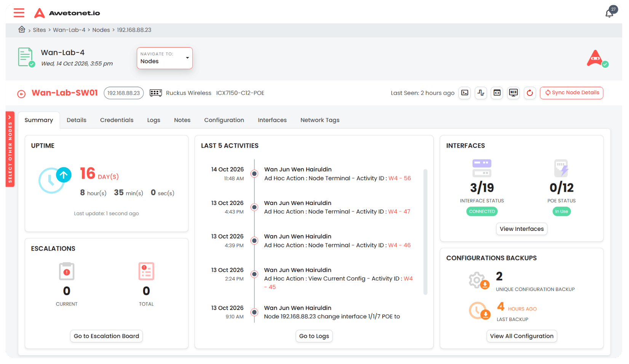Click the Go to Logs button
The height and width of the screenshot is (364, 629).
(314, 336)
